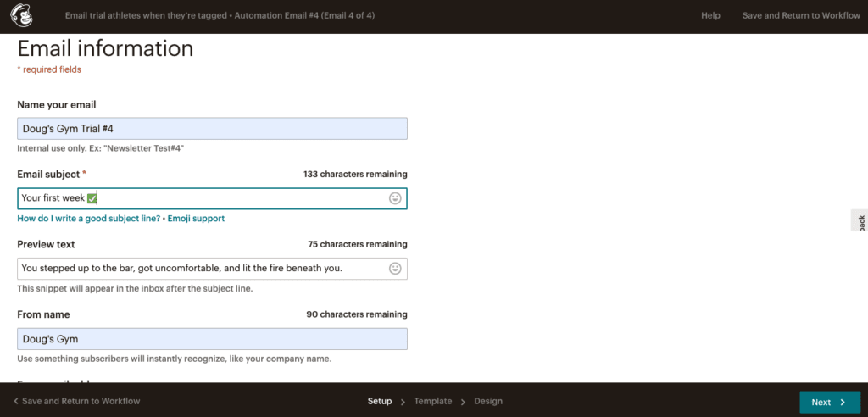868x417 pixels.
Task: Open the Emoji support link
Action: pyautogui.click(x=196, y=218)
